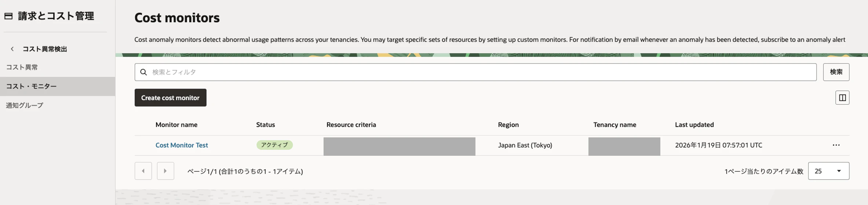The width and height of the screenshot is (868, 205).
Task: Click the Monitor name column header
Action: point(176,125)
